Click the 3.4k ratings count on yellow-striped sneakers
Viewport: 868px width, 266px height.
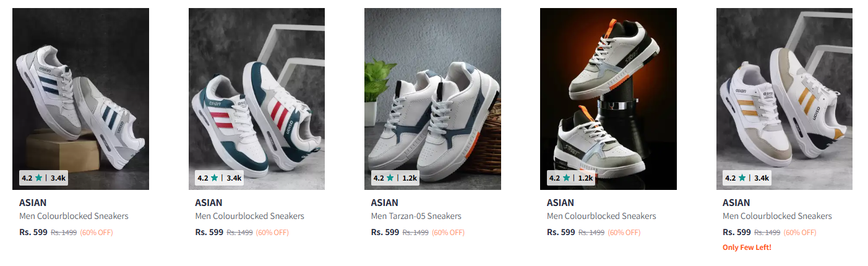coord(761,178)
